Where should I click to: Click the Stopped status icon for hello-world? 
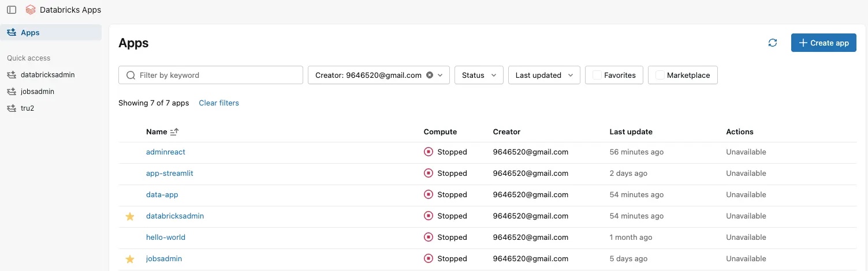click(x=429, y=238)
